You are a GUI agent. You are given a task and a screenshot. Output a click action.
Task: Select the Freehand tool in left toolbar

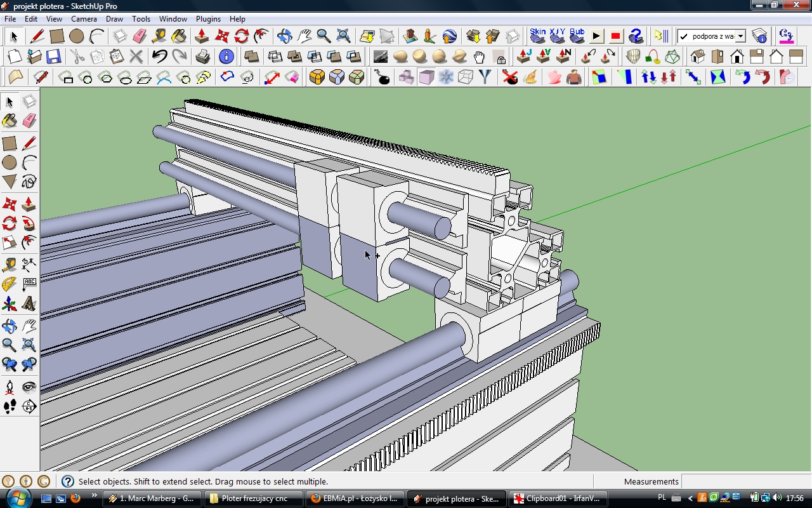[29, 182]
